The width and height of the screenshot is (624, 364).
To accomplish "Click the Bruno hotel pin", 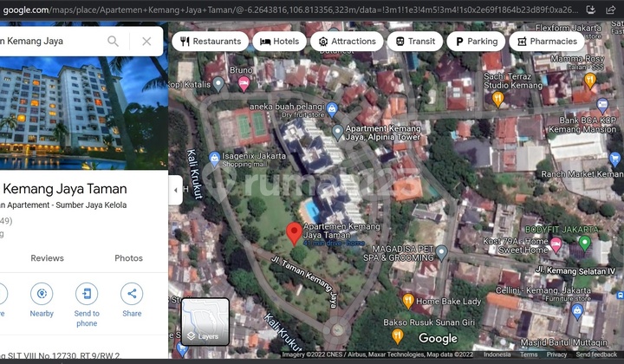I will pos(244,84).
